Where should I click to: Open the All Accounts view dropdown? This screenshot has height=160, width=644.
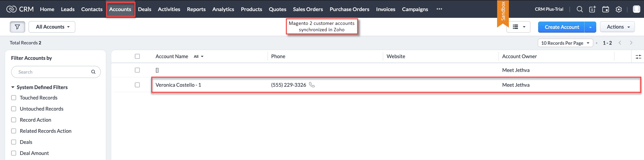tap(52, 27)
